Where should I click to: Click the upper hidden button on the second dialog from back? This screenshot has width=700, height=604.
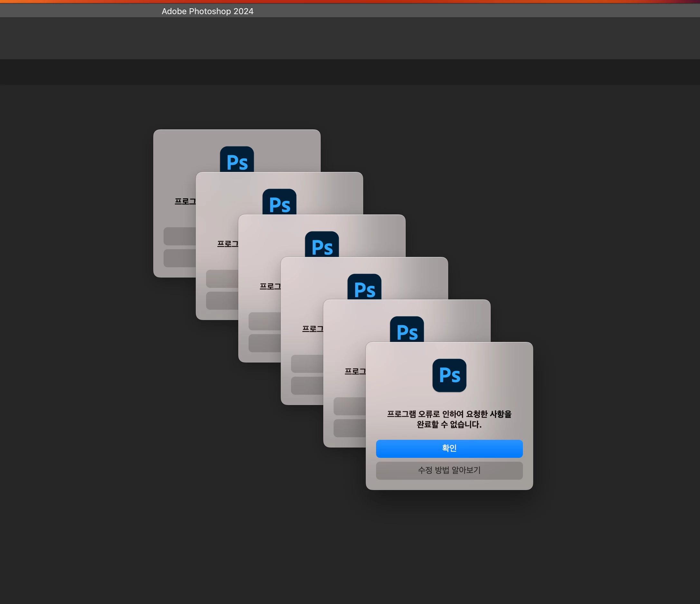coord(222,279)
